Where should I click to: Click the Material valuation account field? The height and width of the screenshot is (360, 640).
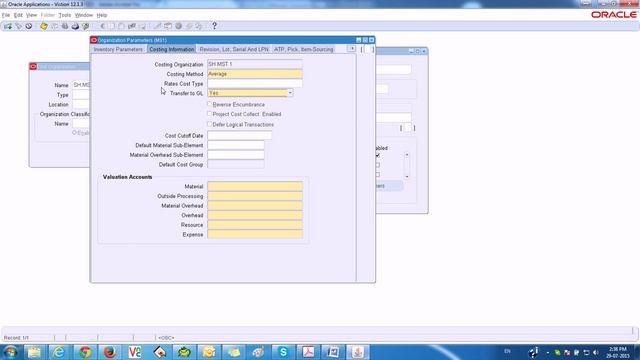point(255,186)
